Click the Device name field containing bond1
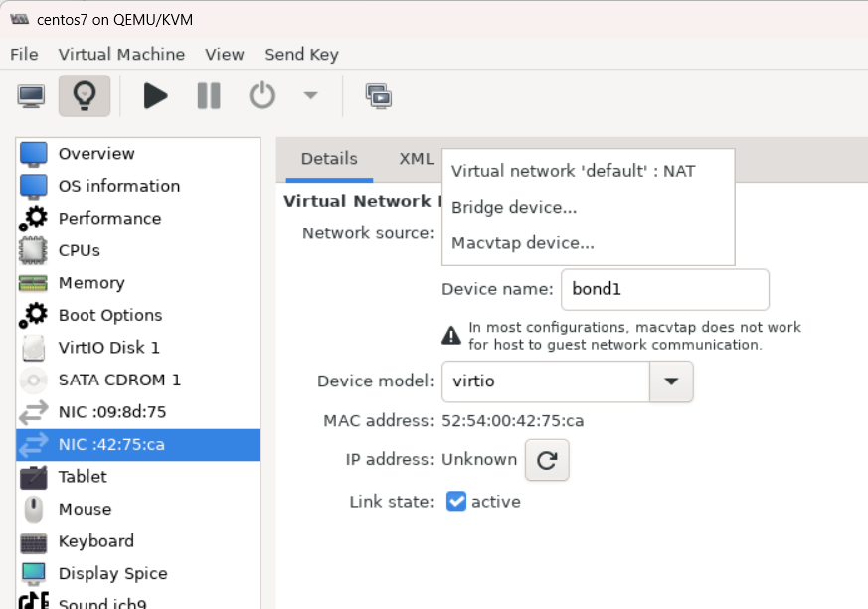 tap(665, 289)
